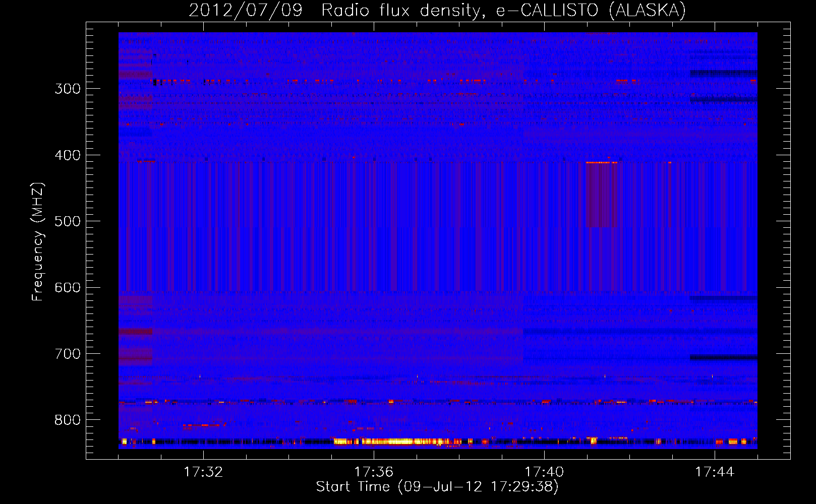This screenshot has height=504, width=816.
Task: Select the 600 frequency tick label
Action: coord(68,288)
